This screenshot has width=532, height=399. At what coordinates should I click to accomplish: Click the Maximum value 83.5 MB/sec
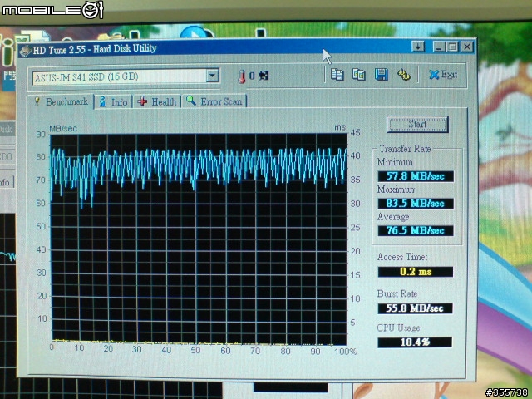(416, 204)
